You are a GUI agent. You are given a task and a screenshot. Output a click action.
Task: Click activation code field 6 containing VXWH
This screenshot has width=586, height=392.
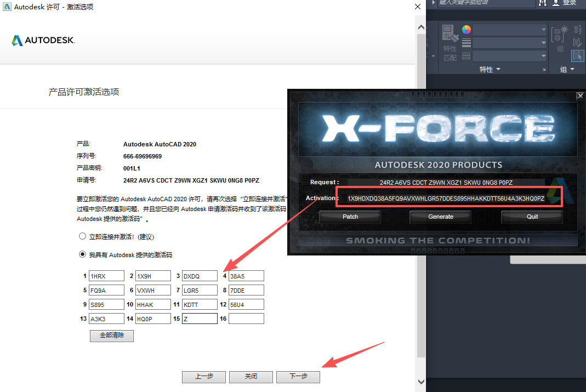pos(153,290)
